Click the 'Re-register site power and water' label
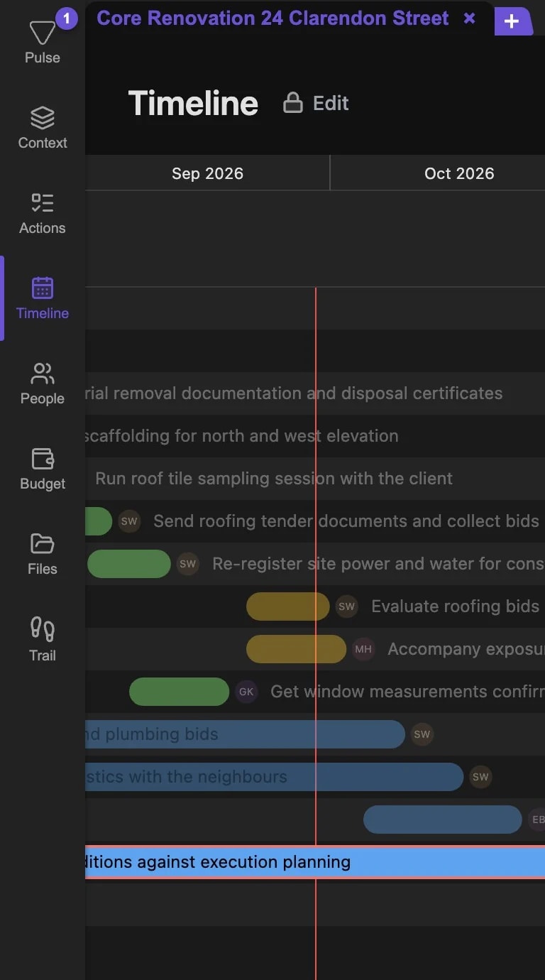 pyautogui.click(x=378, y=564)
